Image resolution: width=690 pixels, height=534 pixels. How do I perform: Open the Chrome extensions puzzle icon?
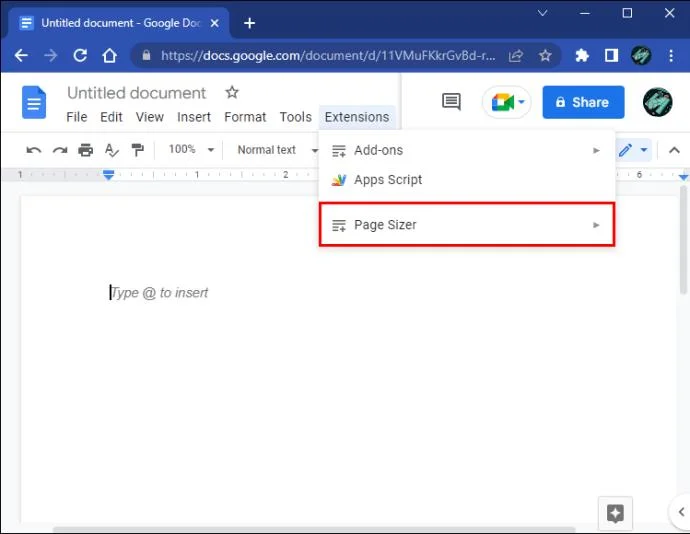coord(582,55)
